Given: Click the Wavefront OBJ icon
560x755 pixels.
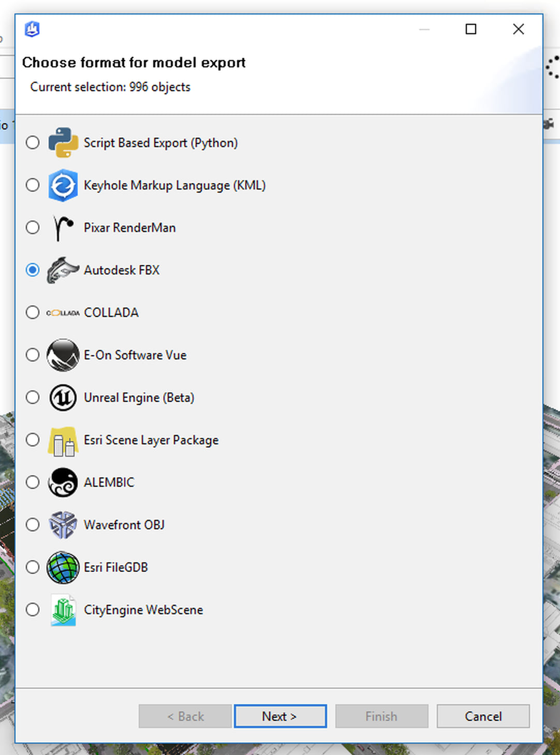Looking at the screenshot, I should click(x=63, y=525).
